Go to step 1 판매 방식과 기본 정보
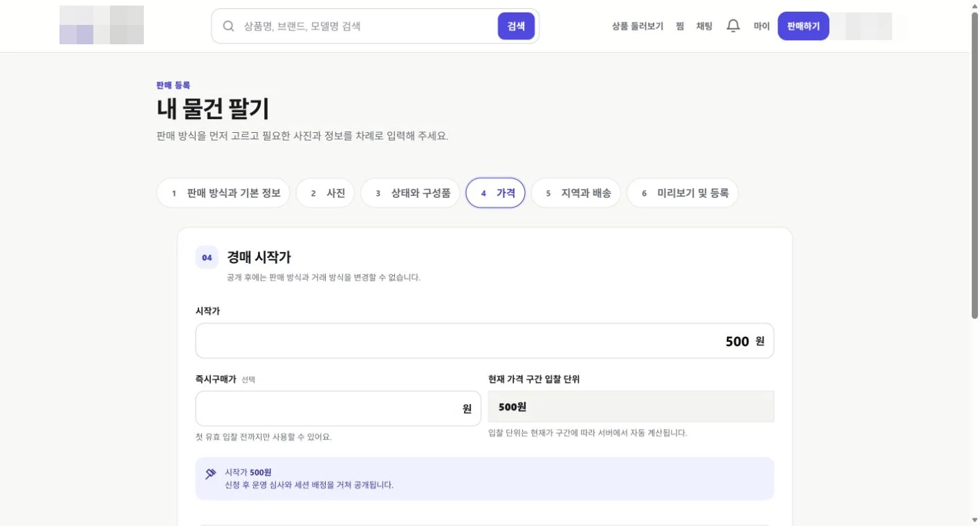The width and height of the screenshot is (980, 526). tap(223, 193)
